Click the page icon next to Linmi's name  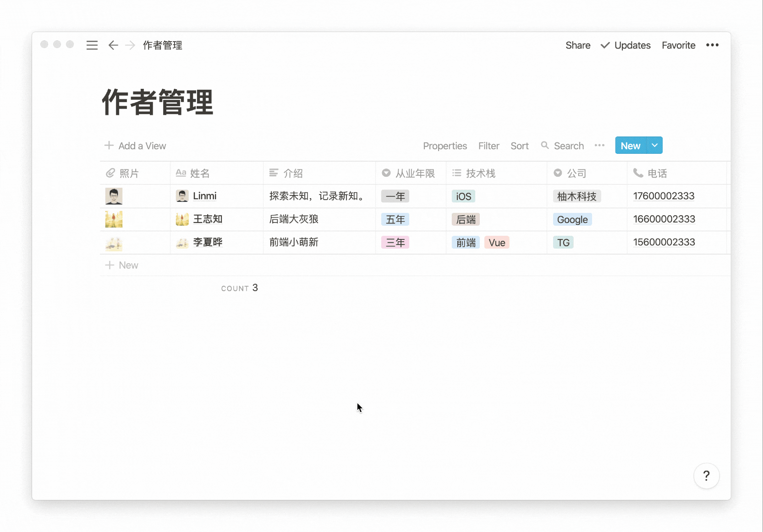[182, 196]
